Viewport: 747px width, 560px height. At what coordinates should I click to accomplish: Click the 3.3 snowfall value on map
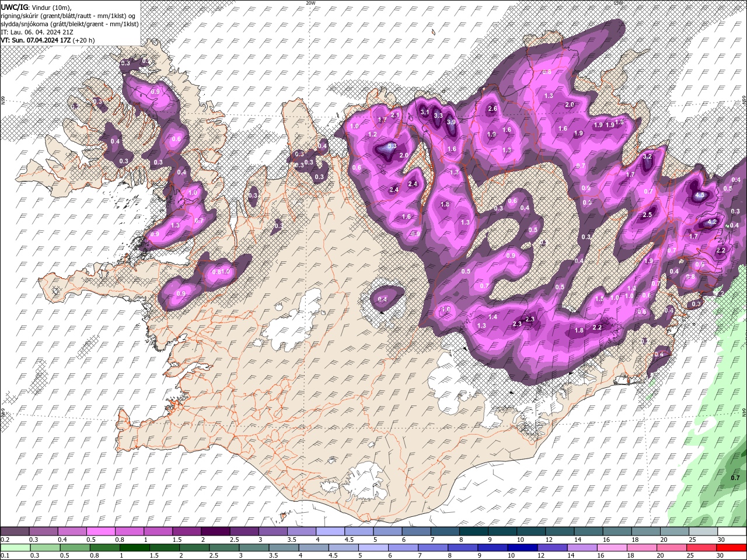click(438, 116)
